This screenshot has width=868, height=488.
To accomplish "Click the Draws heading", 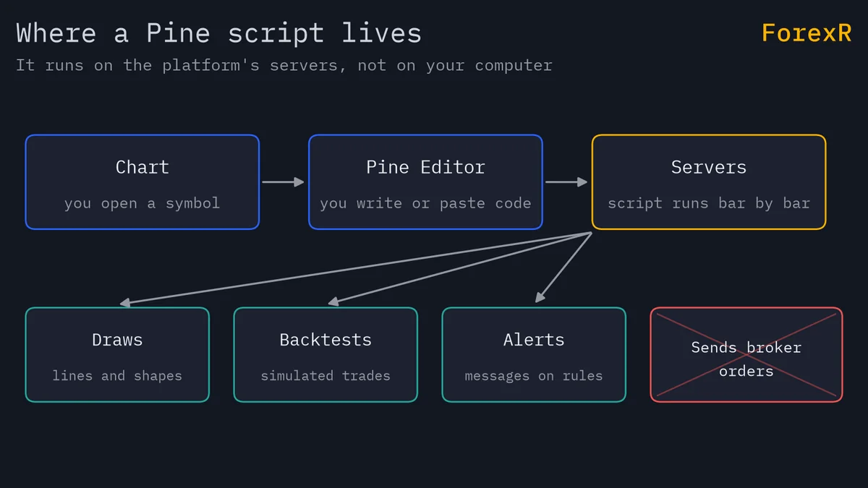I will [x=117, y=340].
